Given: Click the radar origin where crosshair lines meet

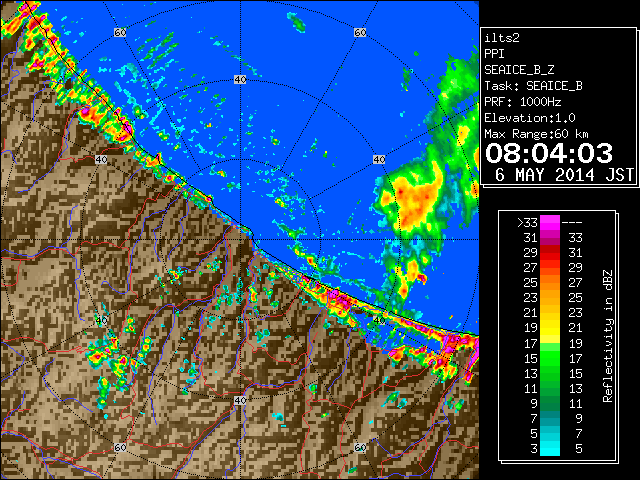Looking at the screenshot, I should 240,240.
